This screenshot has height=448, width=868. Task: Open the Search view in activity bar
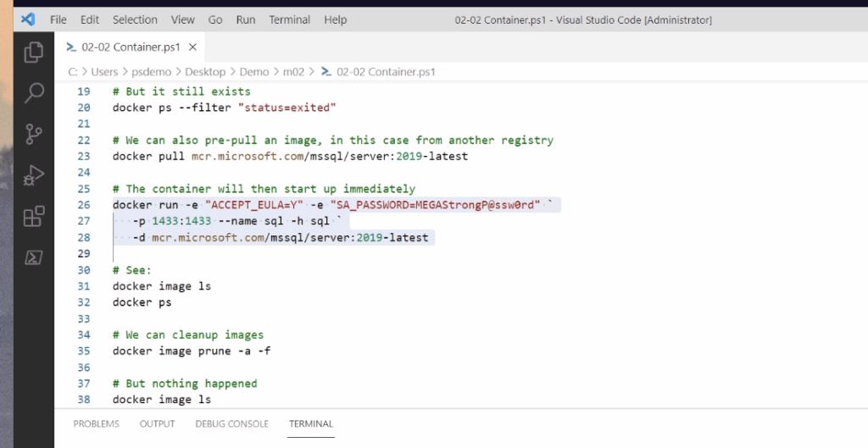point(34,93)
